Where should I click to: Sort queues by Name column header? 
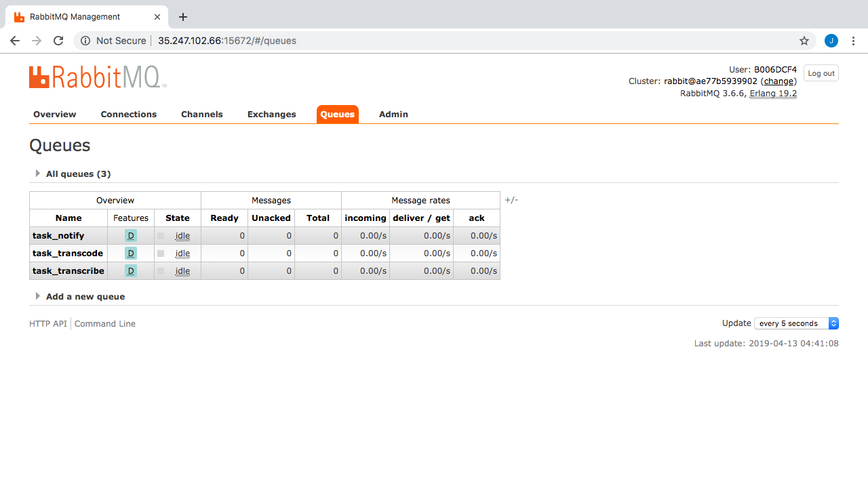click(x=68, y=218)
